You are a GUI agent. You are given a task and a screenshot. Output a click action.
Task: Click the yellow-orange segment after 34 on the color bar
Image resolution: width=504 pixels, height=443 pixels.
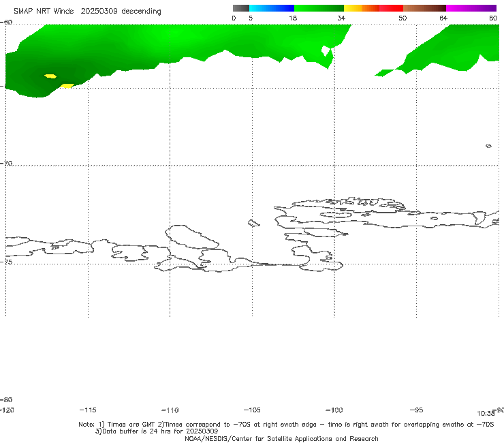tap(362, 8)
